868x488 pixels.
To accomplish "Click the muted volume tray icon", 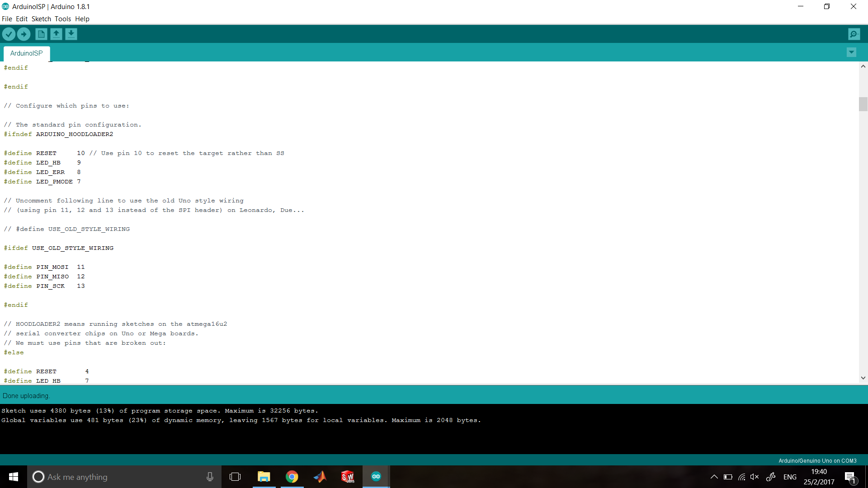I will pyautogui.click(x=755, y=477).
